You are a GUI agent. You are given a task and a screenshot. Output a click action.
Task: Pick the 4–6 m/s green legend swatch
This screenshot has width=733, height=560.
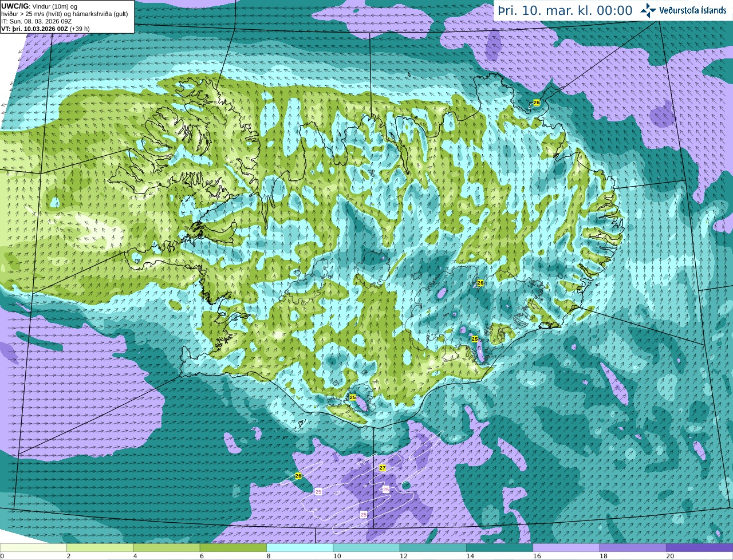coord(167,547)
